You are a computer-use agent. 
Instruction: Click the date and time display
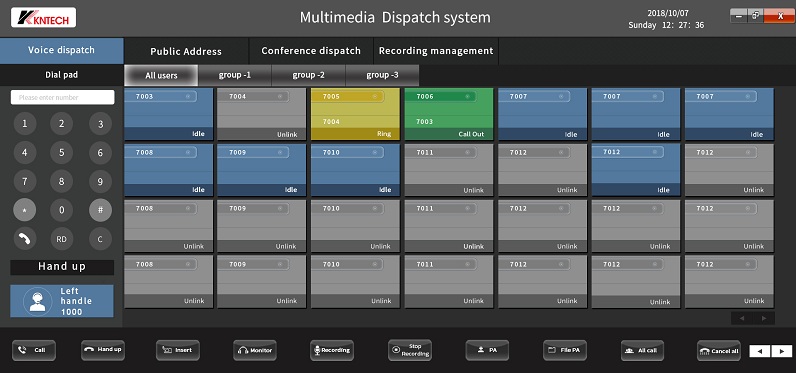click(x=666, y=19)
